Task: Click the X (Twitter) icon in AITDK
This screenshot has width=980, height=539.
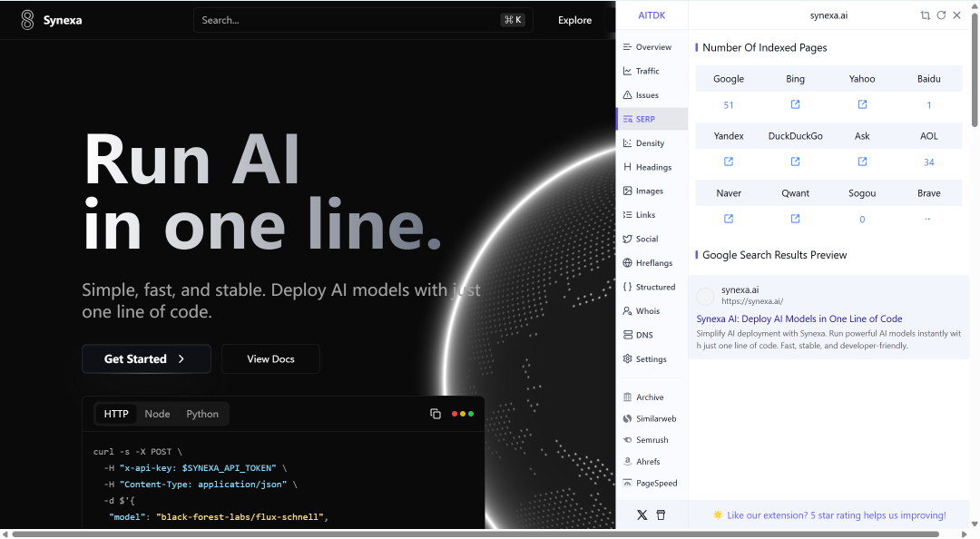Action: 642,515
